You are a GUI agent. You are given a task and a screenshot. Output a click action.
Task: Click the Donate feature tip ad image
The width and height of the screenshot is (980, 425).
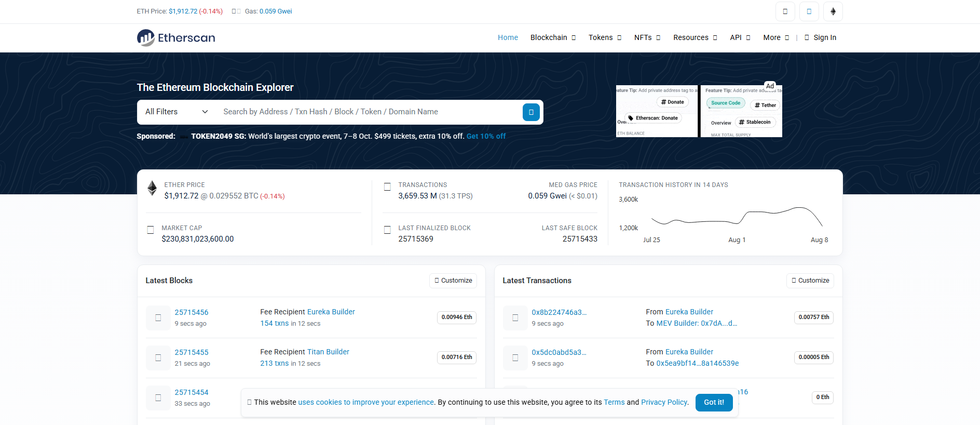(657, 111)
